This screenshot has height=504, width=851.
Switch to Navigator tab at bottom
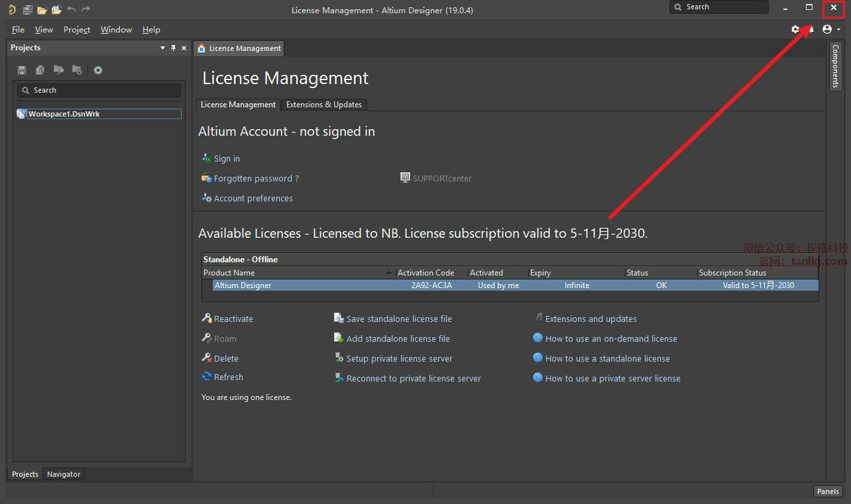[x=64, y=474]
